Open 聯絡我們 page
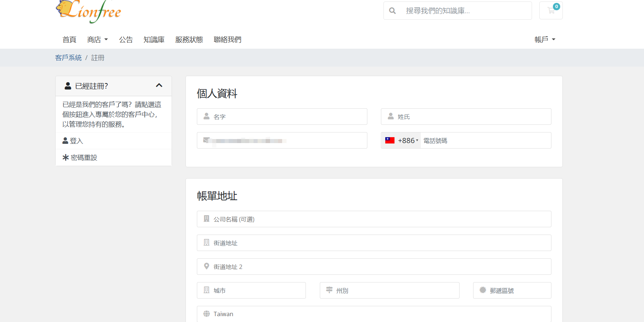Viewport: 644px width, 322px height. [228, 40]
